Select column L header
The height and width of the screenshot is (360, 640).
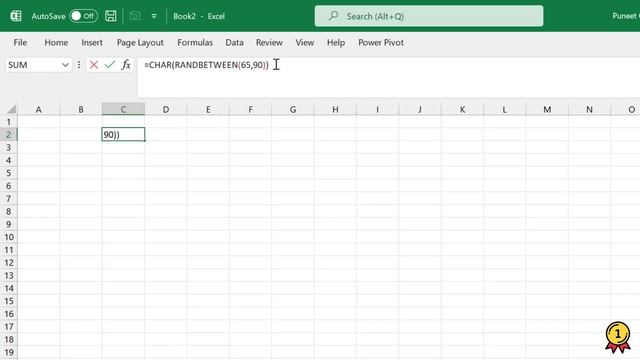505,109
